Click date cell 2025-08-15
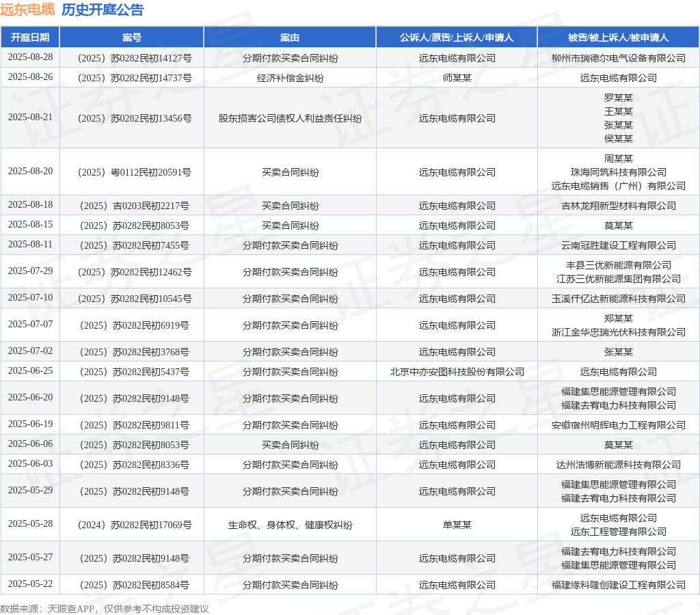This screenshot has height=615, width=700. (x=30, y=224)
